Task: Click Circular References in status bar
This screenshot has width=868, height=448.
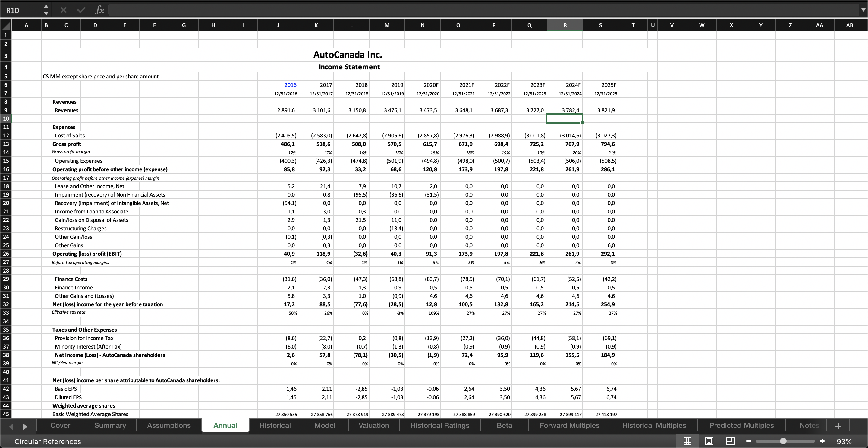Action: coord(48,441)
